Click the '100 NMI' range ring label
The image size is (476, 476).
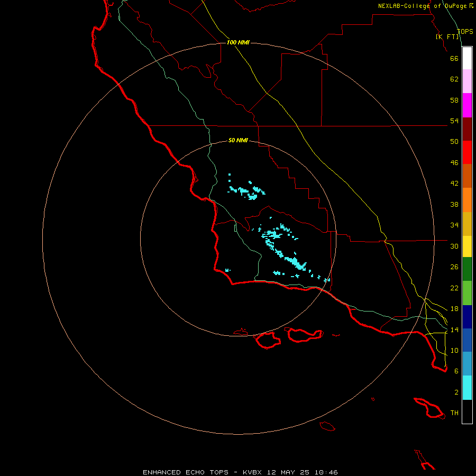(238, 42)
